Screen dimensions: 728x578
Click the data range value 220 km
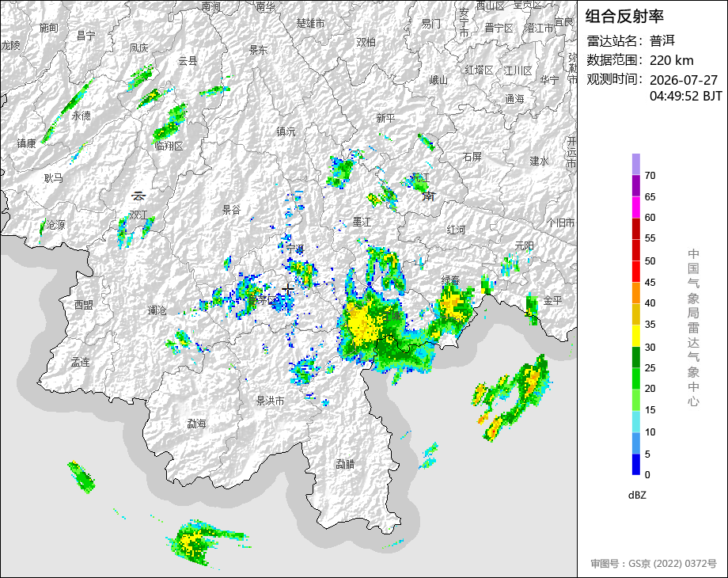[671, 60]
